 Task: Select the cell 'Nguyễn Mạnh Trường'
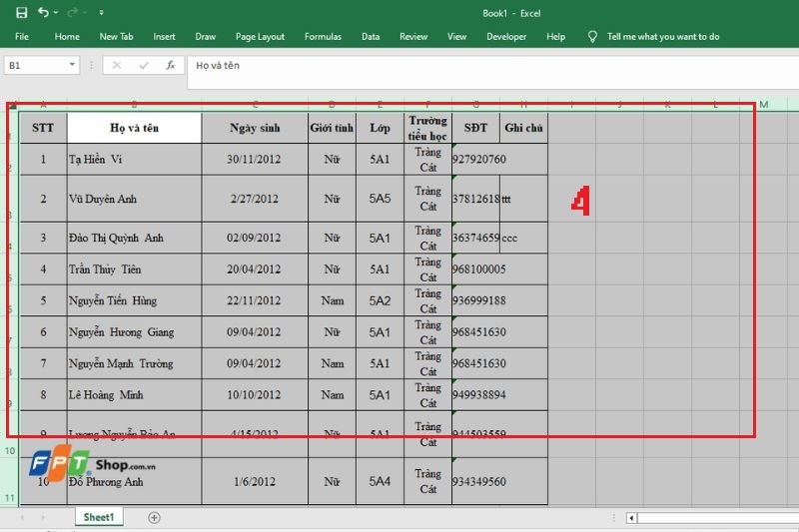pos(134,363)
